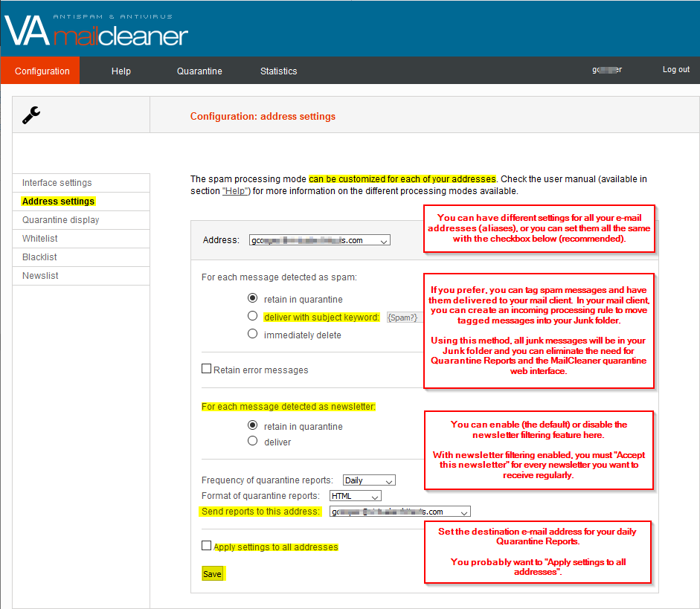Follow the "Help" link in the description
The height and width of the screenshot is (609, 700).
(236, 191)
